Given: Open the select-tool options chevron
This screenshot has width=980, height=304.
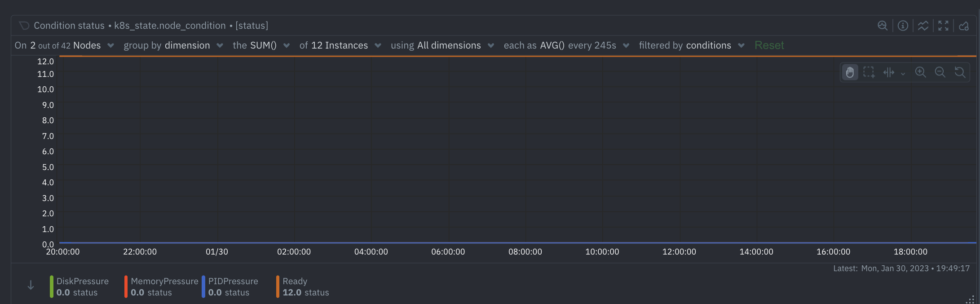Looking at the screenshot, I should (903, 73).
